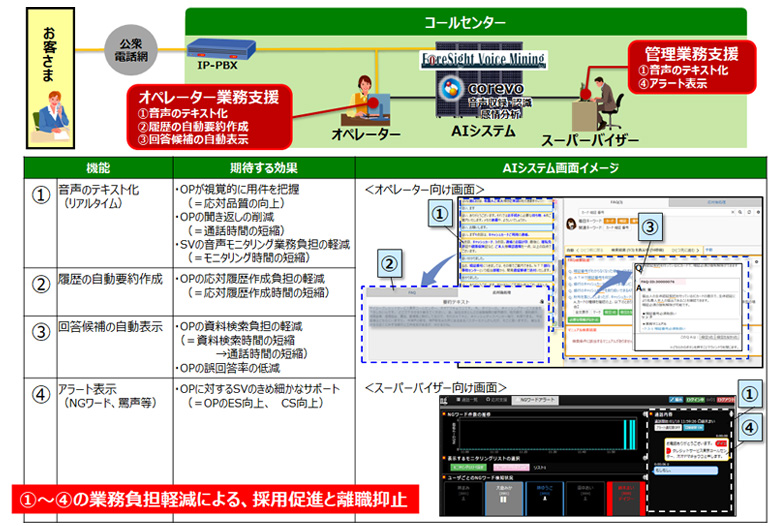
Task: Click the OPの聞き返しの削減 line
Action: pos(224,217)
